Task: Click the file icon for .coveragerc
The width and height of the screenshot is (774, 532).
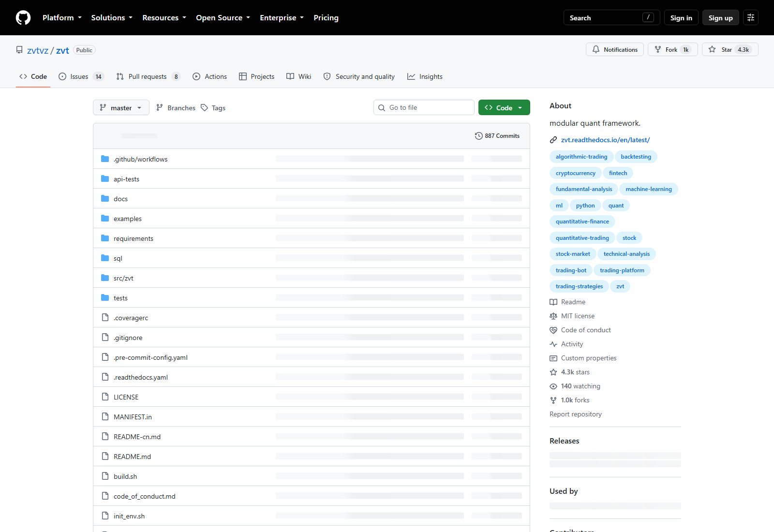Action: [x=105, y=318]
